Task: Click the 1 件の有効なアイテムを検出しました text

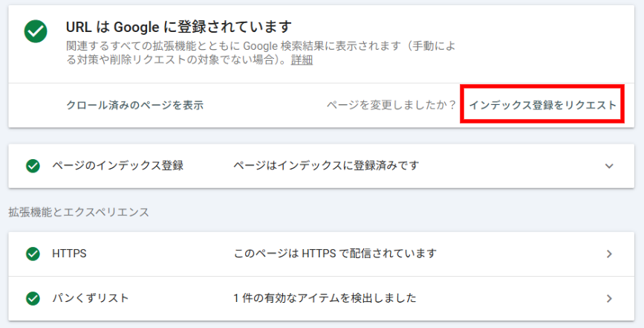Action: pyautogui.click(x=324, y=298)
